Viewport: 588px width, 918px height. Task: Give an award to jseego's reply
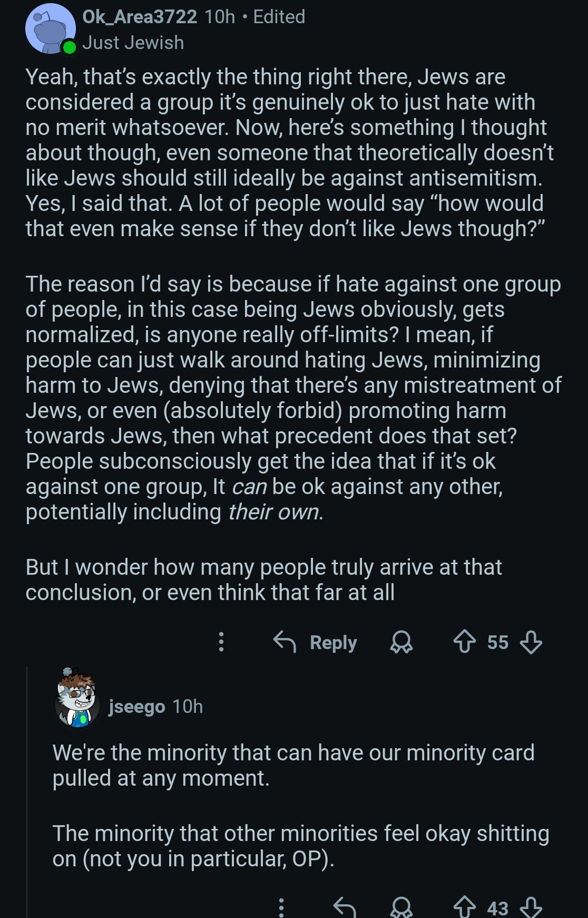pos(401,907)
